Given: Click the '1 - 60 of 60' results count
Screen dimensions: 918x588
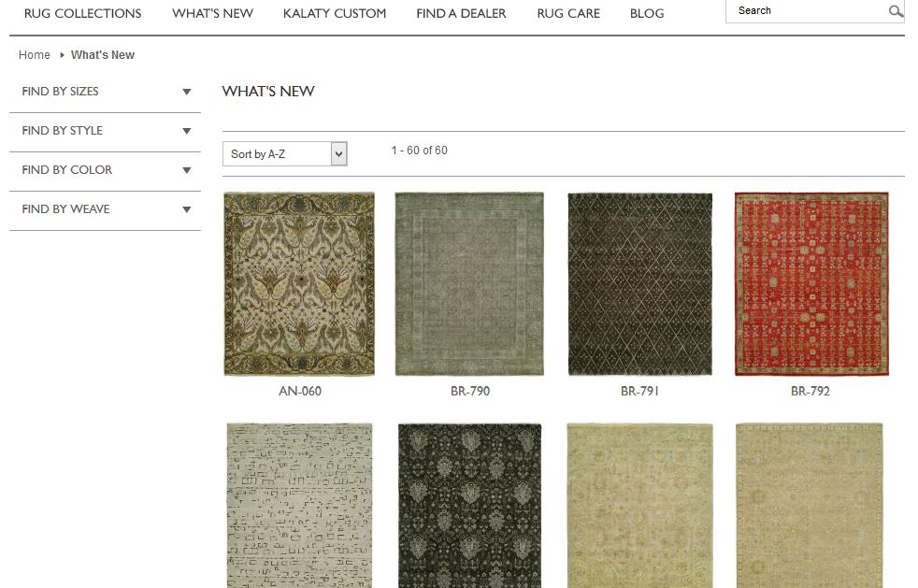Looking at the screenshot, I should pyautogui.click(x=419, y=151).
